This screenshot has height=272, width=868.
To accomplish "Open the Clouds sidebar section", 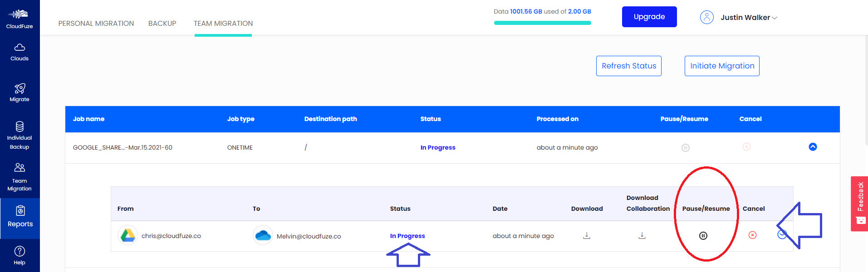I will point(20,52).
